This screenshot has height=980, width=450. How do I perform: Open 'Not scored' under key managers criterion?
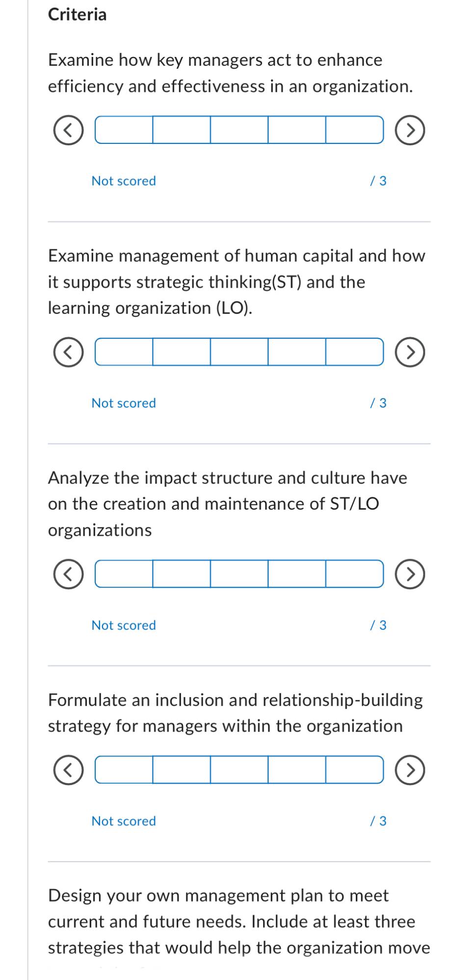coord(124,181)
